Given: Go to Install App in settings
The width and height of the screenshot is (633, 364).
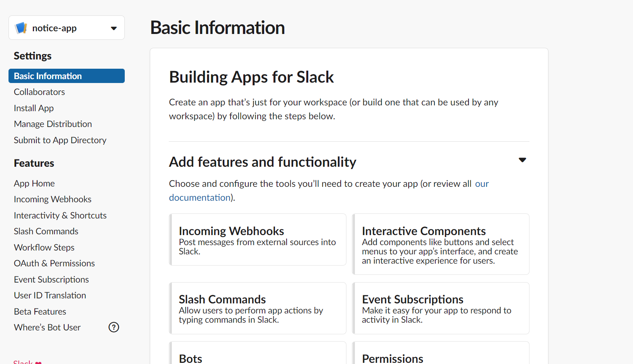Looking at the screenshot, I should [34, 108].
